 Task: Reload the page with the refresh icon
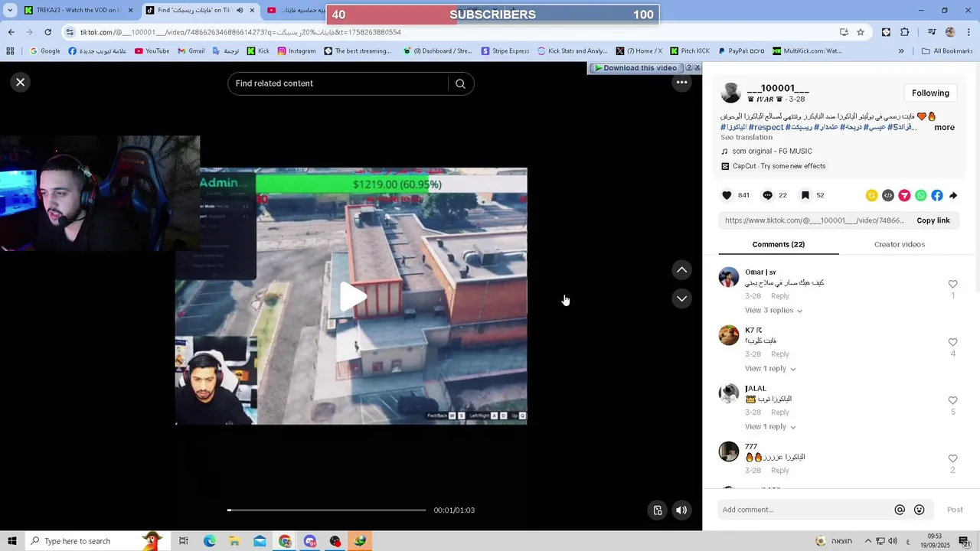click(47, 32)
